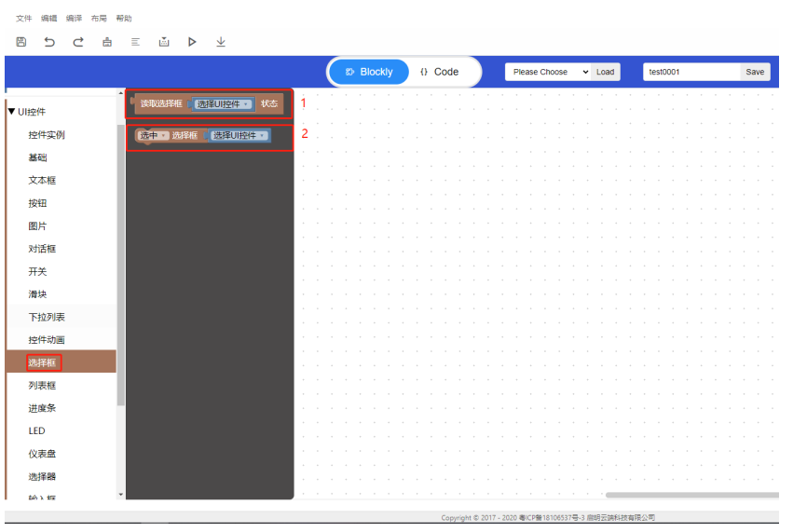Open the 布局 menu
This screenshot has width=807, height=532.
pyautogui.click(x=99, y=18)
